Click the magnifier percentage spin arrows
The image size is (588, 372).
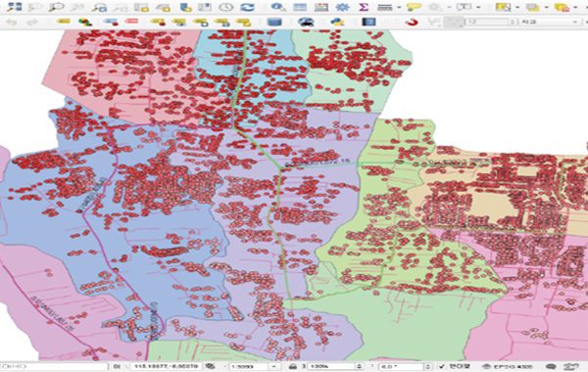point(360,366)
